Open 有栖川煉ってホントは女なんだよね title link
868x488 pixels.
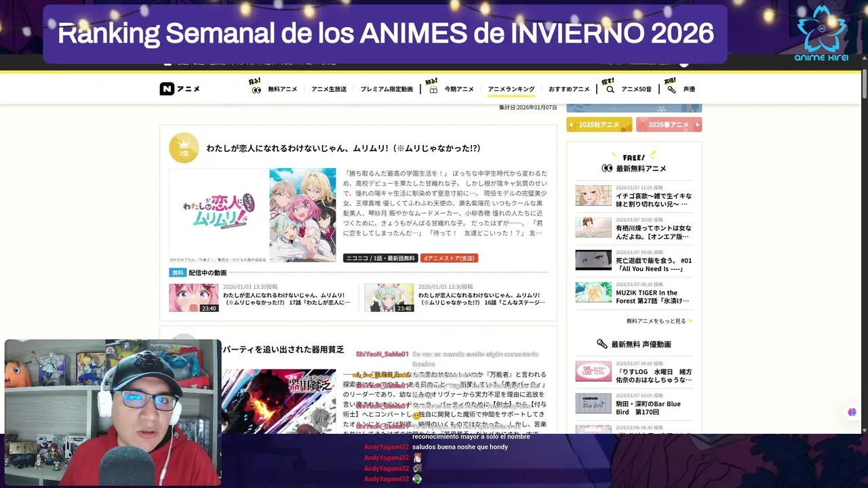tap(654, 232)
